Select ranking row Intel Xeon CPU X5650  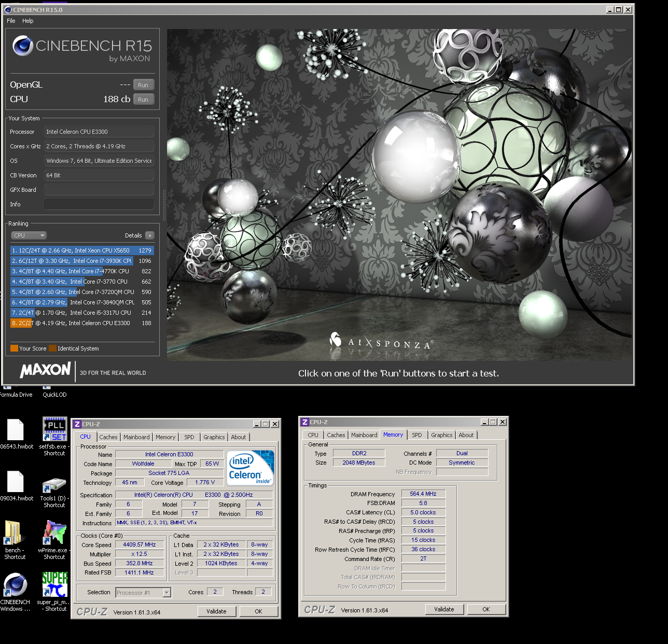(x=82, y=250)
